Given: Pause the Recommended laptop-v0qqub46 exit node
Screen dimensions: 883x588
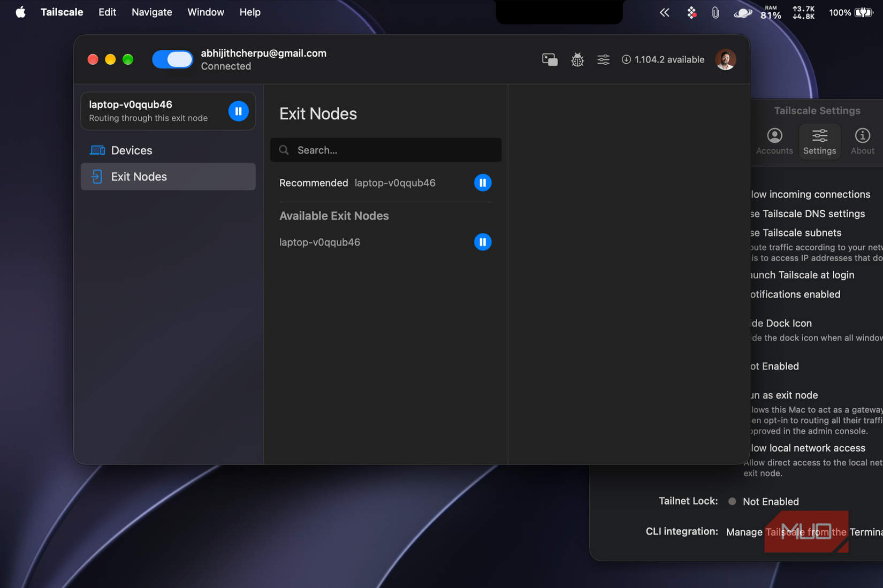Looking at the screenshot, I should 483,183.
